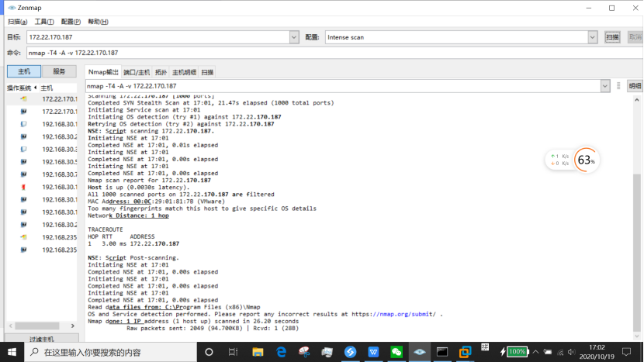
Task: Open the 主机明细 tab
Action: pos(184,72)
